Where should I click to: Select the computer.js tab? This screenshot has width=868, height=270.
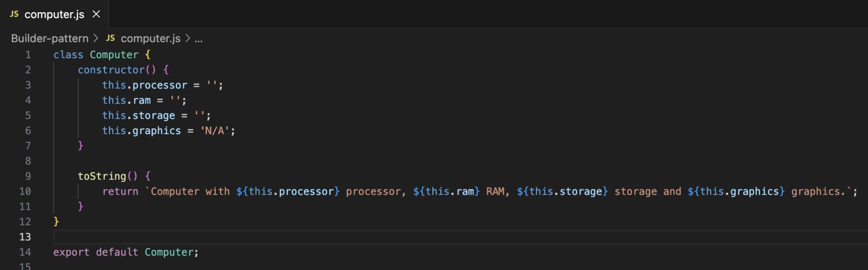click(54, 14)
